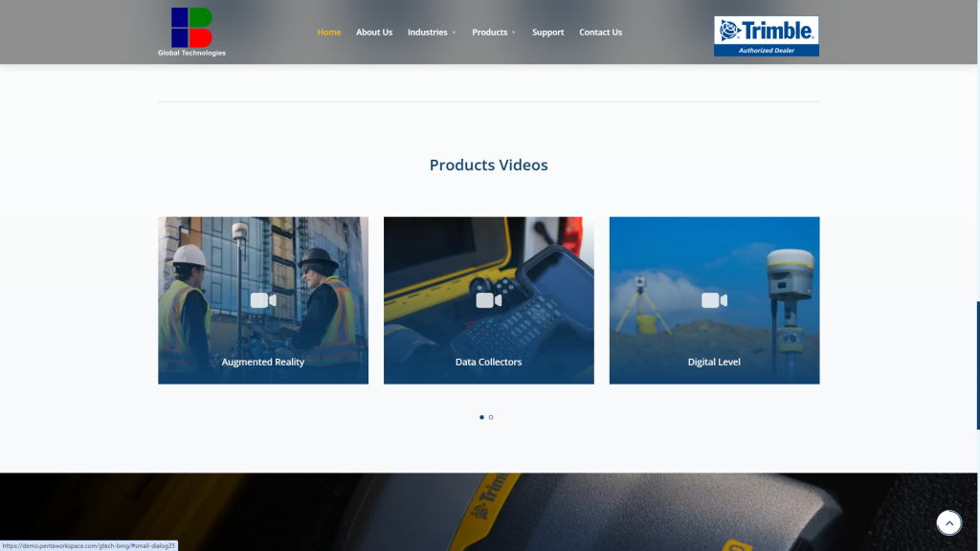Viewport: 980px width, 551px height.
Task: Open the Data Collectors video card
Action: click(x=489, y=300)
